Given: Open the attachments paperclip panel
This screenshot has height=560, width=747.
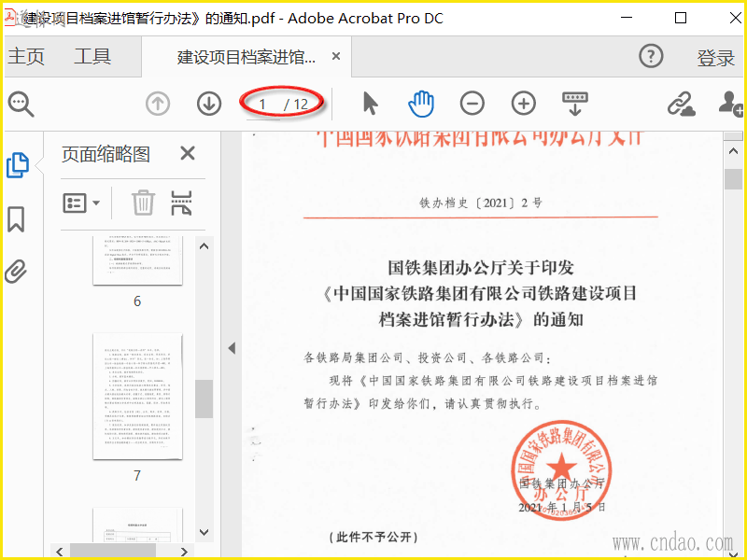Looking at the screenshot, I should pyautogui.click(x=16, y=272).
